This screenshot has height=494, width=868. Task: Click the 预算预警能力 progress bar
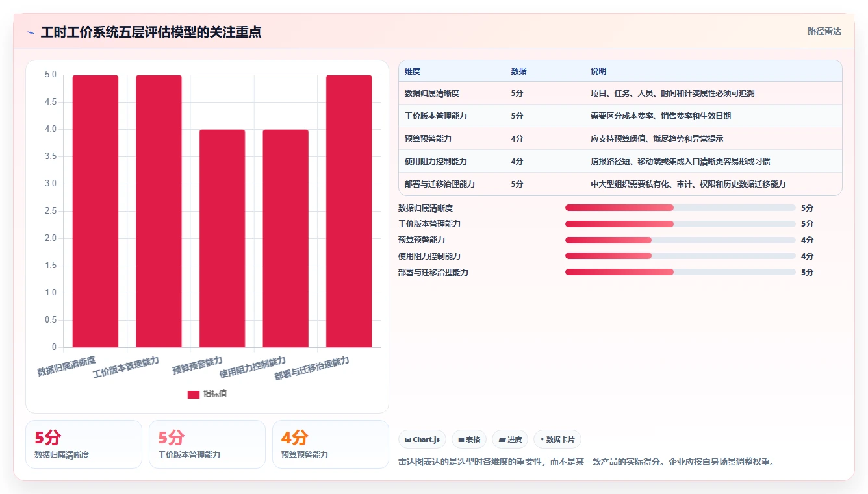pyautogui.click(x=680, y=240)
